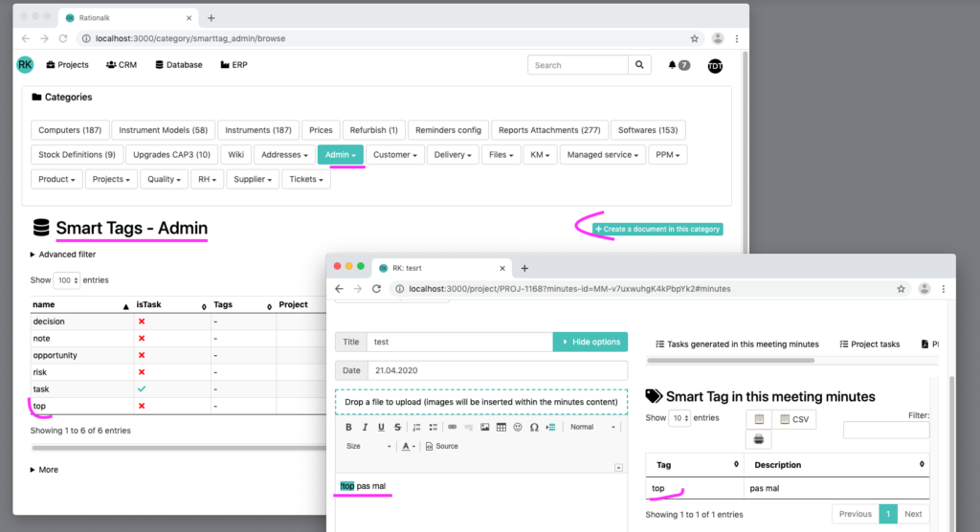Open the notifications bell
The image size is (980, 532).
pyautogui.click(x=672, y=65)
